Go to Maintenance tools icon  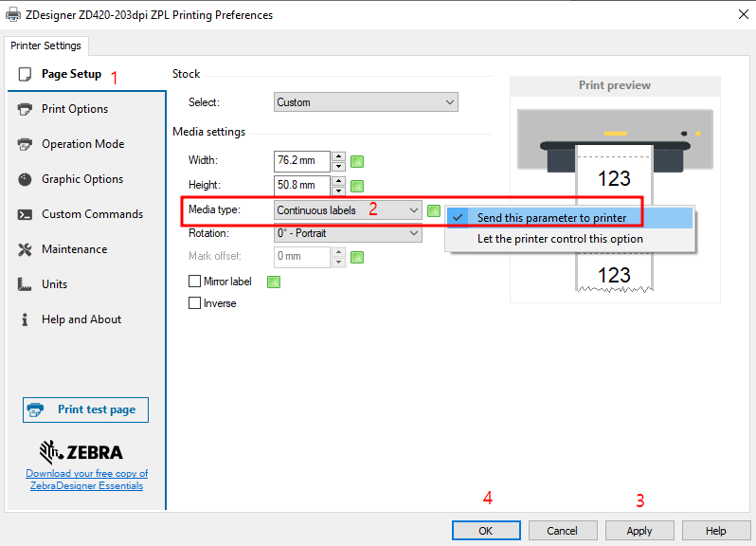(25, 249)
